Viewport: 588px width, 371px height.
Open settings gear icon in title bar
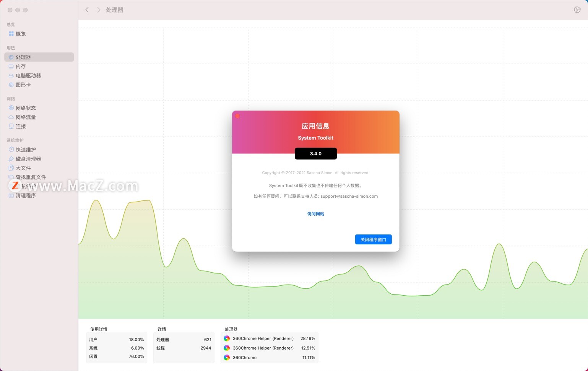[577, 10]
